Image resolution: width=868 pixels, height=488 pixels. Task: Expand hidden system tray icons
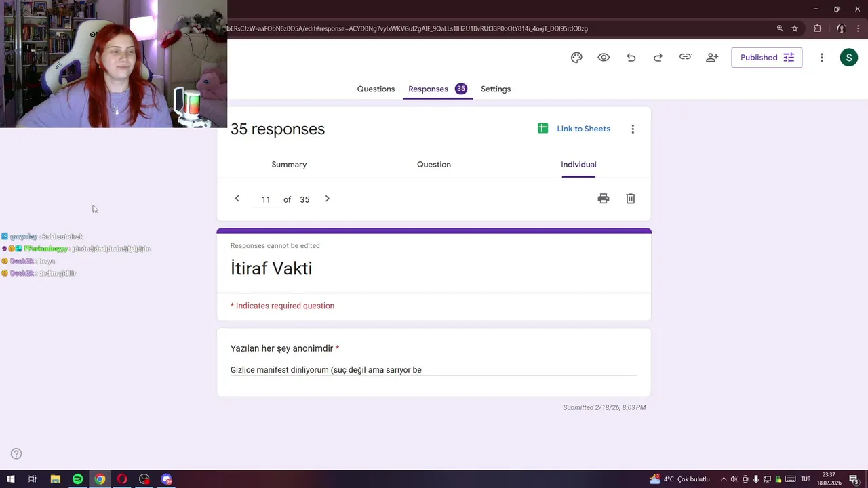724,479
